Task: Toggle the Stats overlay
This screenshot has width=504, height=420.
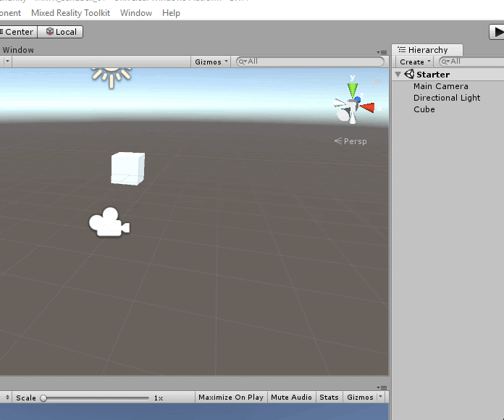Action: pos(329,398)
